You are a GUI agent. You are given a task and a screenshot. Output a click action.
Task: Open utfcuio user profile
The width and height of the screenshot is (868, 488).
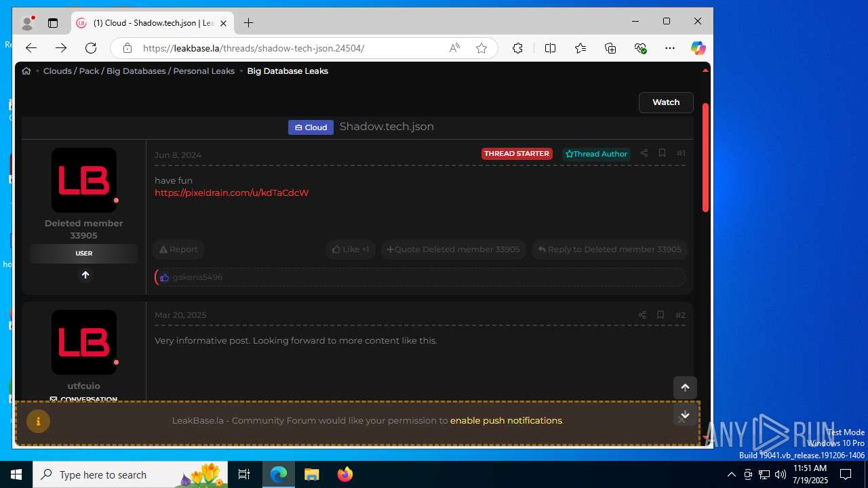click(x=83, y=386)
